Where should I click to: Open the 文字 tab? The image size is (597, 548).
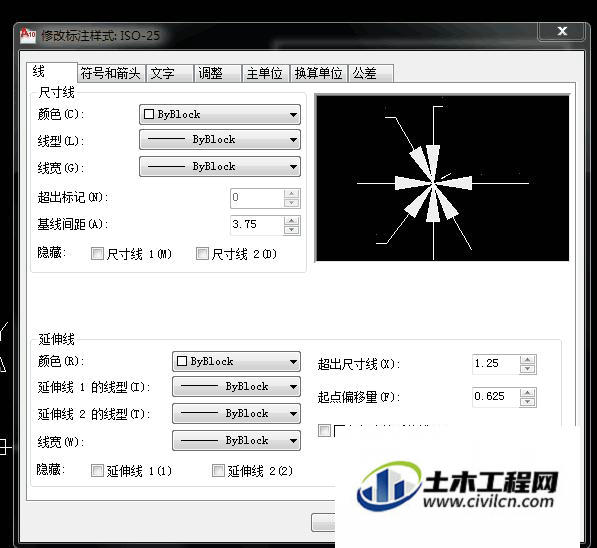[x=169, y=73]
